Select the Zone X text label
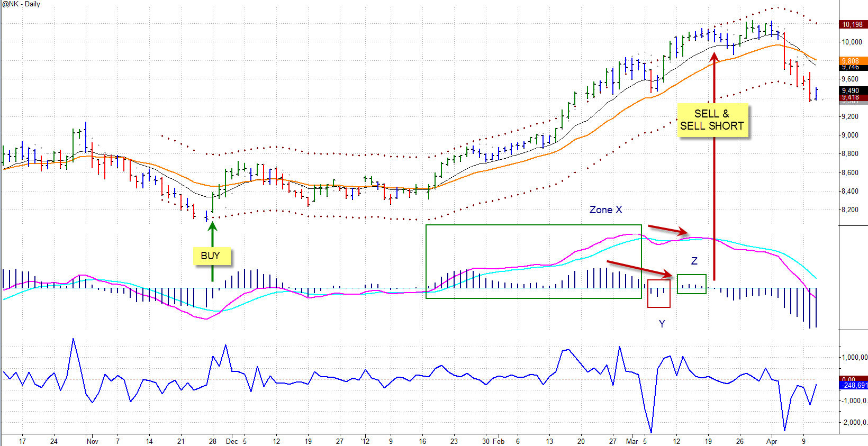 (x=605, y=210)
